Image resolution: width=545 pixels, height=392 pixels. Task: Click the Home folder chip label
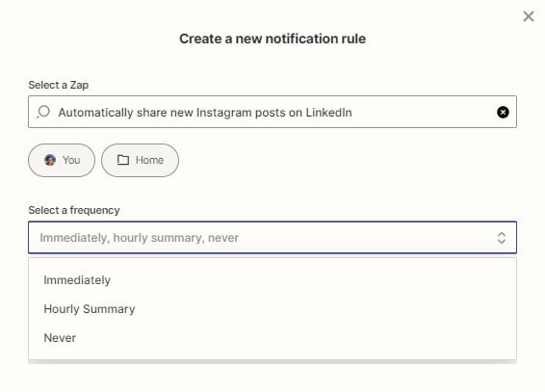point(150,160)
